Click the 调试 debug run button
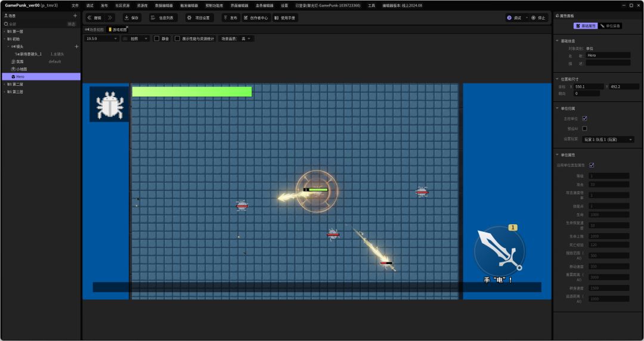The height and width of the screenshot is (341, 644). [x=514, y=18]
